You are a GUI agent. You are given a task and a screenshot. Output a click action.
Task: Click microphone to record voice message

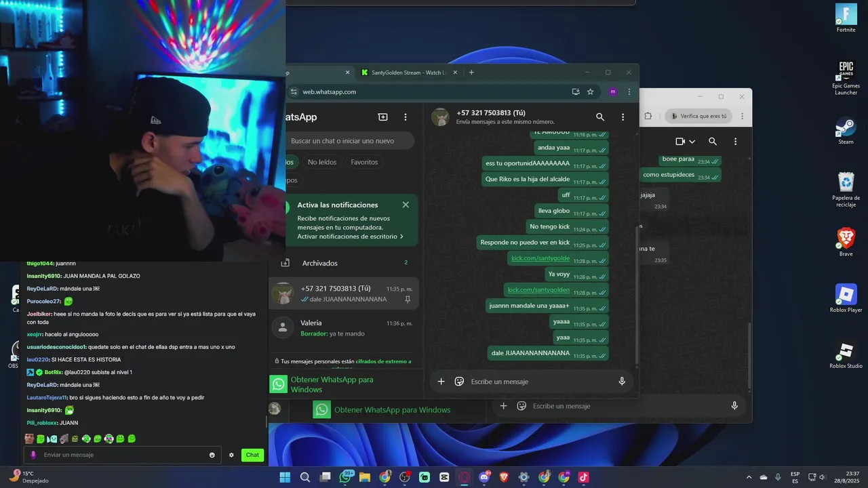coord(622,382)
